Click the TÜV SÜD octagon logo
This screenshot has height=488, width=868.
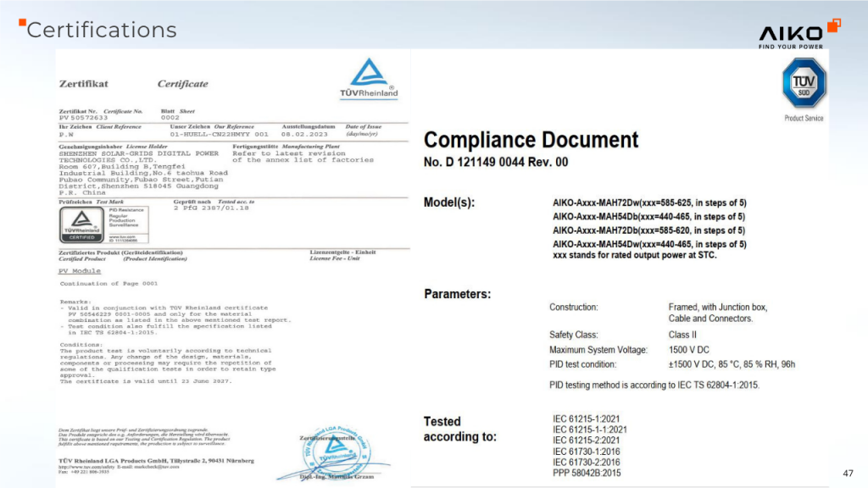[804, 83]
